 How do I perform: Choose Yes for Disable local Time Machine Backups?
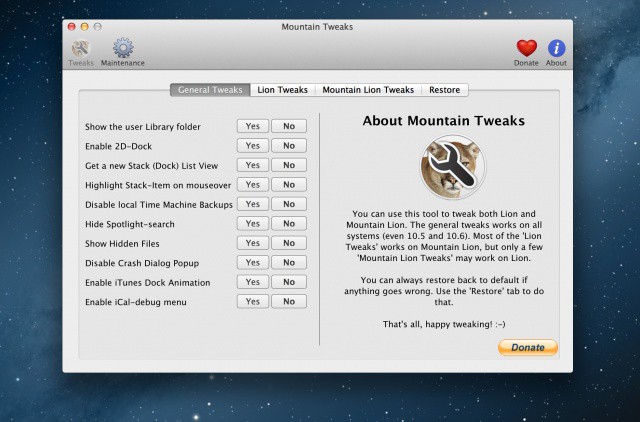point(253,204)
